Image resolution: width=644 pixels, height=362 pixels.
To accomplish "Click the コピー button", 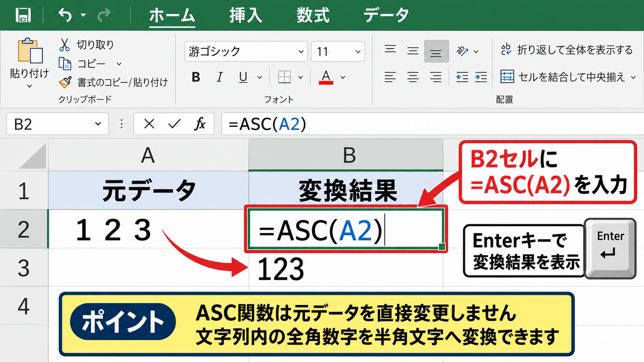I will click(82, 63).
